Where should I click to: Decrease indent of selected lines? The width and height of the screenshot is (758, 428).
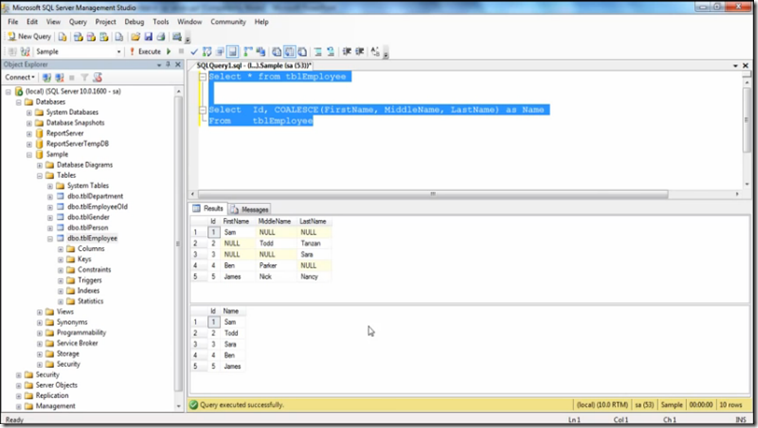[x=347, y=51]
